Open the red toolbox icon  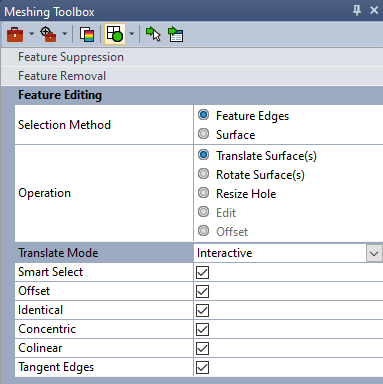(x=15, y=34)
